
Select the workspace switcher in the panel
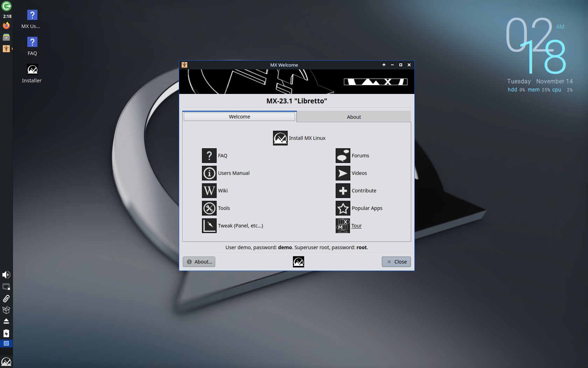tap(6, 343)
